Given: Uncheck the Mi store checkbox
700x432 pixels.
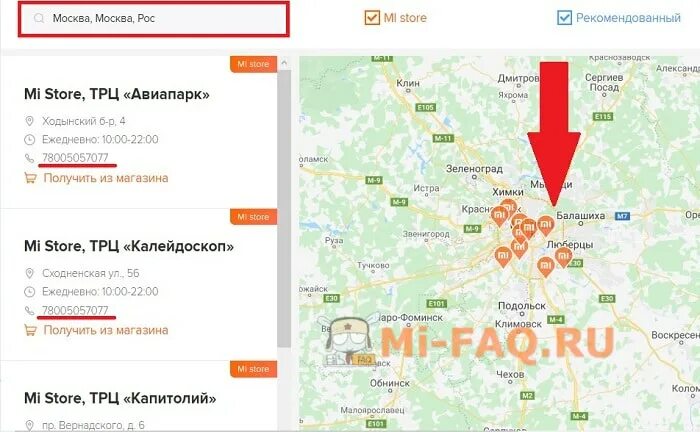Looking at the screenshot, I should (x=372, y=18).
